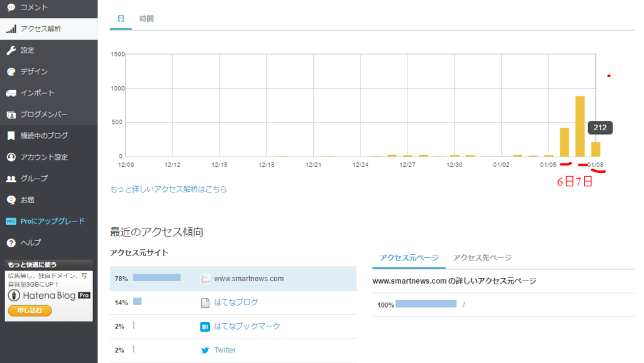Click the 100% slash page link

click(464, 304)
